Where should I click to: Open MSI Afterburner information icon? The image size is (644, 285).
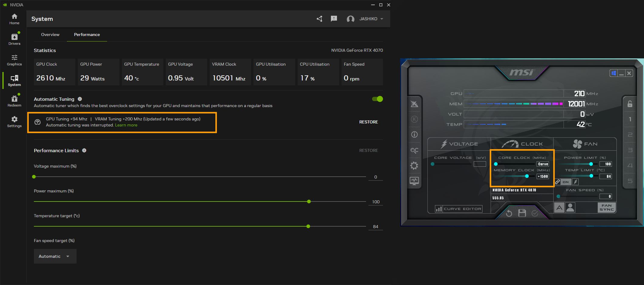[x=414, y=135]
